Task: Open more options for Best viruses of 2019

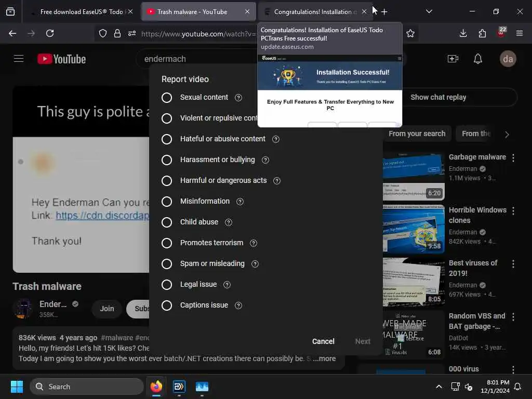Action: (513, 263)
